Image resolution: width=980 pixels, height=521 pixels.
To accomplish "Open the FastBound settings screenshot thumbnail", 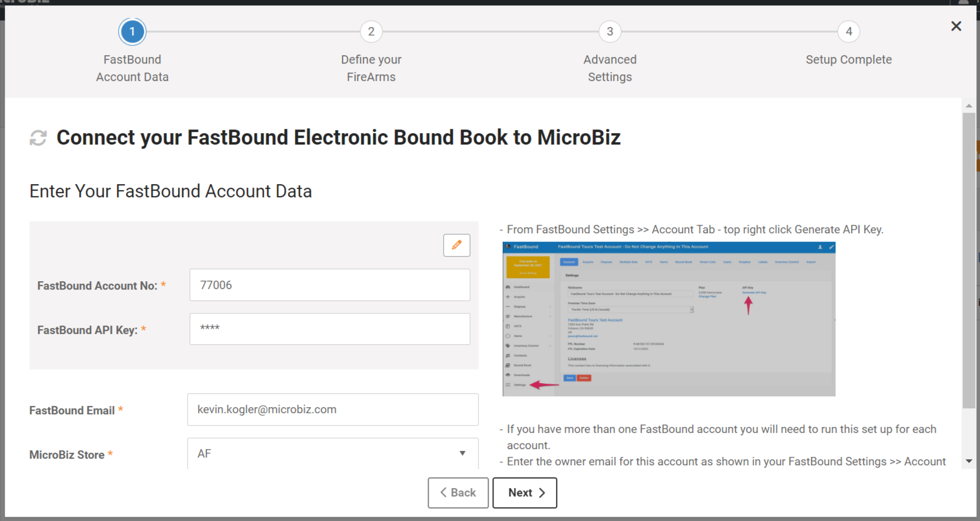I will (669, 319).
